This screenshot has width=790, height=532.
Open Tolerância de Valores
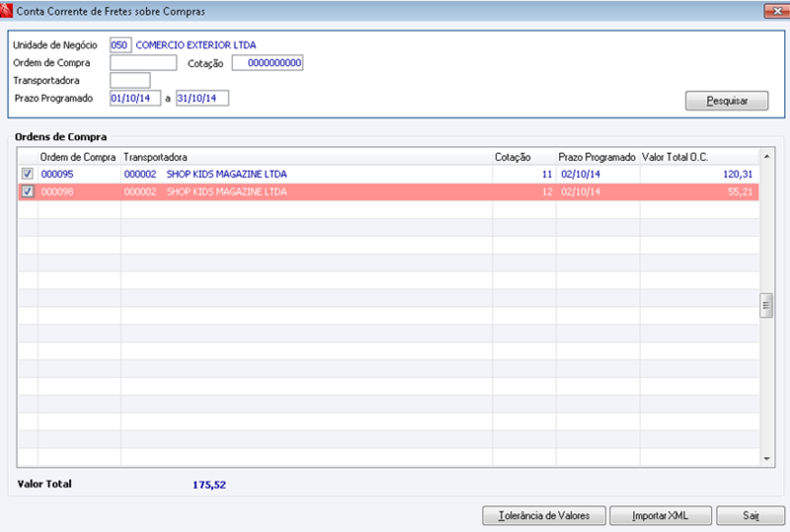click(x=544, y=515)
